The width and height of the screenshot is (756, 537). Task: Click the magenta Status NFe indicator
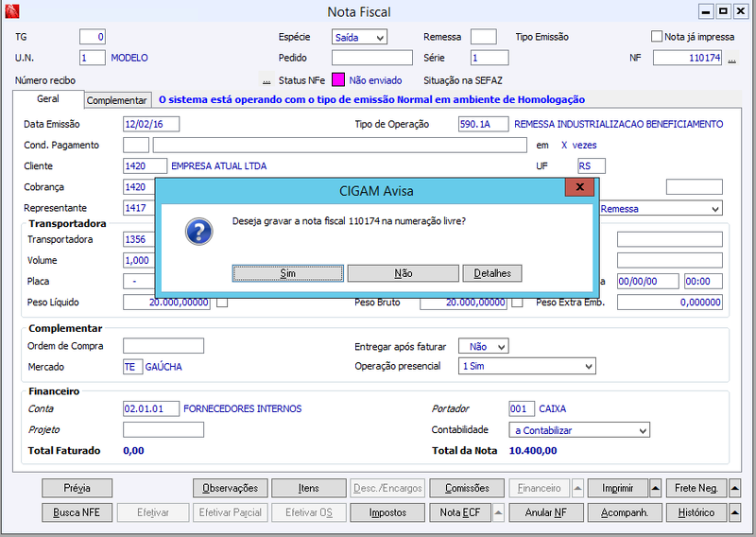click(338, 80)
